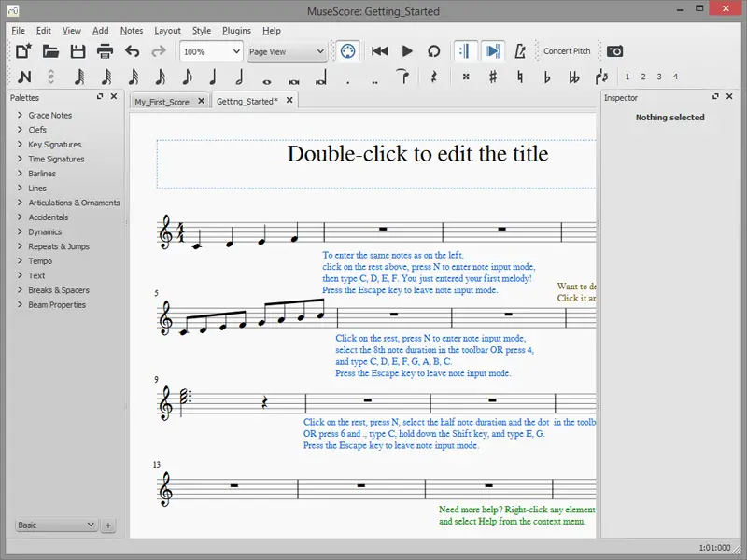Viewport: 747px width, 560px height.
Task: Apply a flat accidental
Action: click(x=547, y=77)
